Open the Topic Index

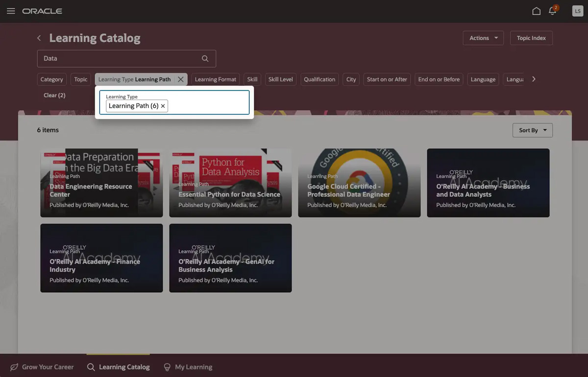click(531, 38)
